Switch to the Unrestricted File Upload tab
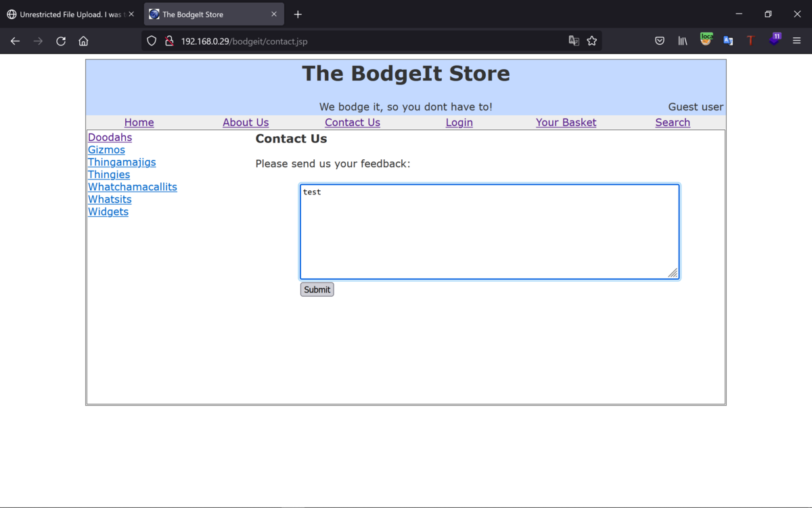This screenshot has width=812, height=508. pos(70,14)
